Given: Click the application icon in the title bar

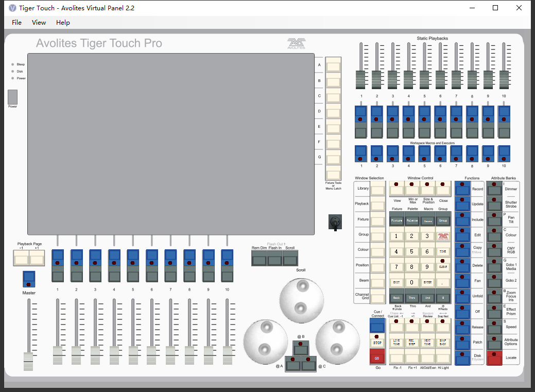Looking at the screenshot, I should pyautogui.click(x=12, y=8).
